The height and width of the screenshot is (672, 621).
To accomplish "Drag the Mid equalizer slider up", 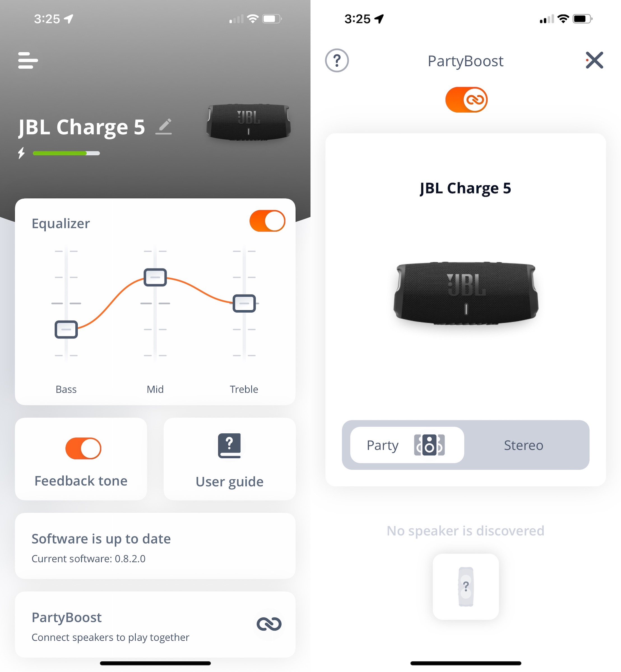I will (x=155, y=276).
